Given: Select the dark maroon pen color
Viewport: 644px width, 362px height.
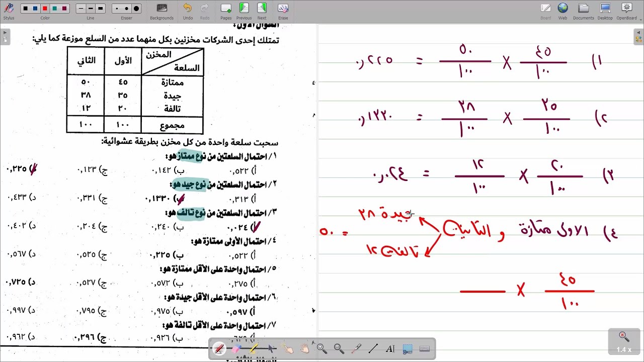Looking at the screenshot, I should (64, 9).
